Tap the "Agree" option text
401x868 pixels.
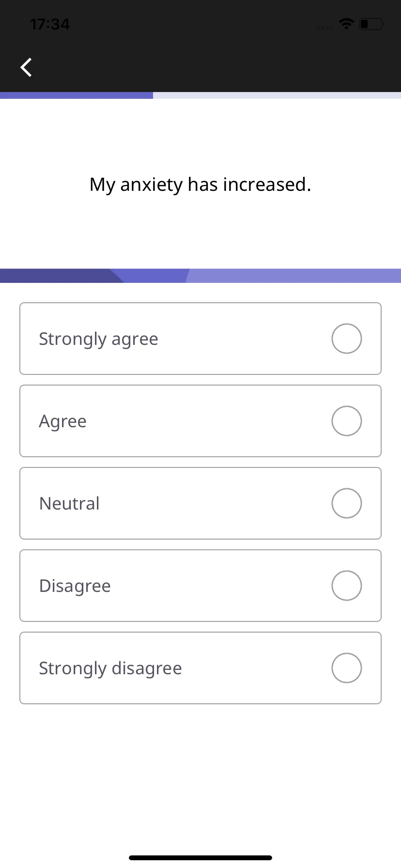(x=63, y=422)
